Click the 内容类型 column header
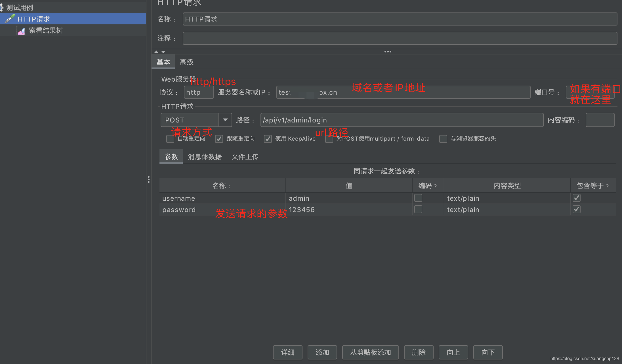The width and height of the screenshot is (622, 364). point(507,185)
